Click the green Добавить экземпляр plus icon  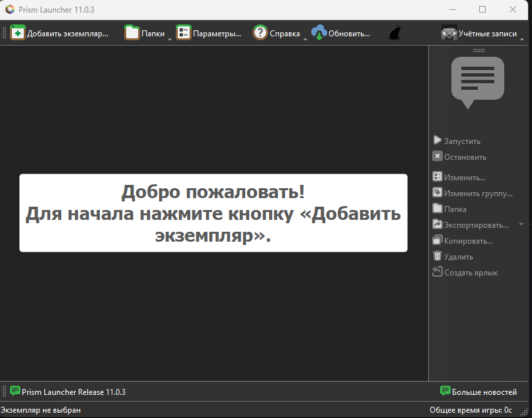[18, 33]
